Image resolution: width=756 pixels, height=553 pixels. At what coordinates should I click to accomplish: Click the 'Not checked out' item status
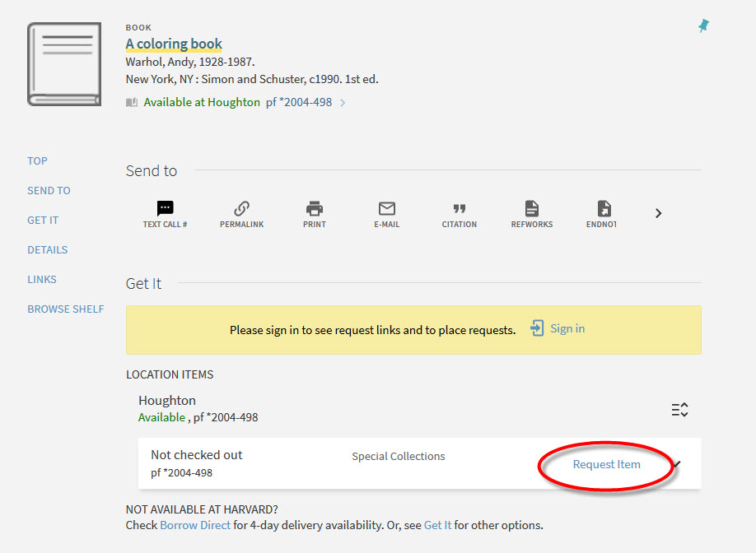[x=196, y=455]
